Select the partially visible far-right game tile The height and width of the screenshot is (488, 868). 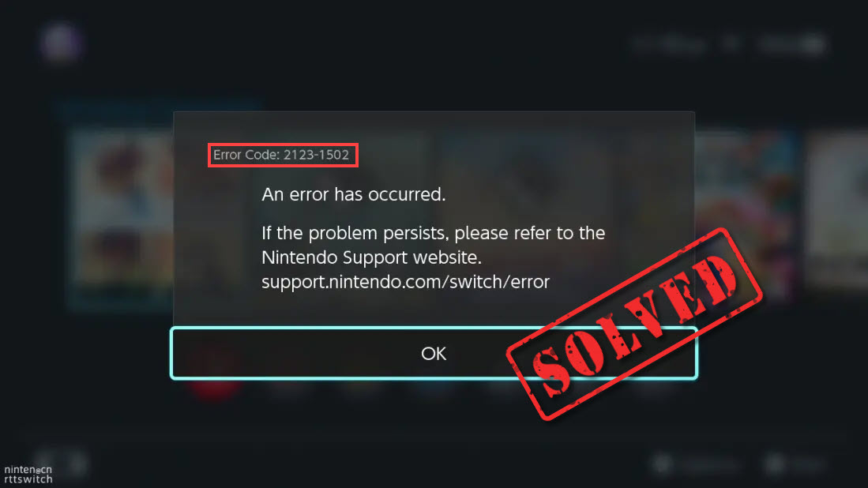837,210
